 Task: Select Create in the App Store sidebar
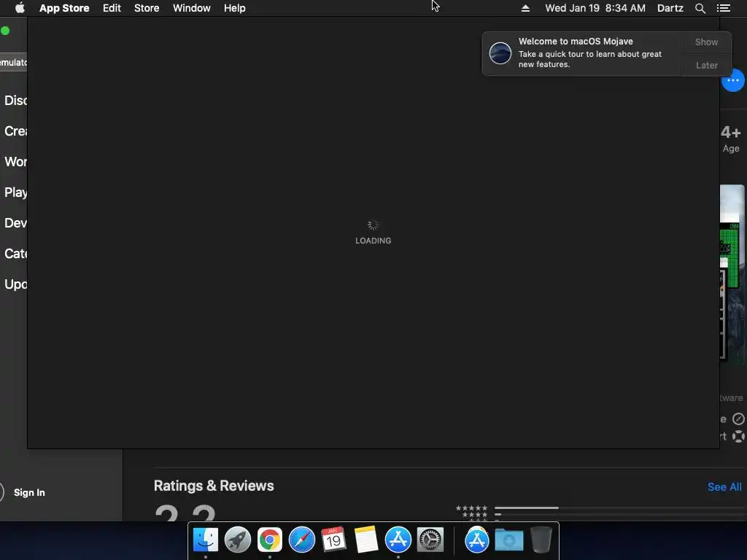(16, 131)
